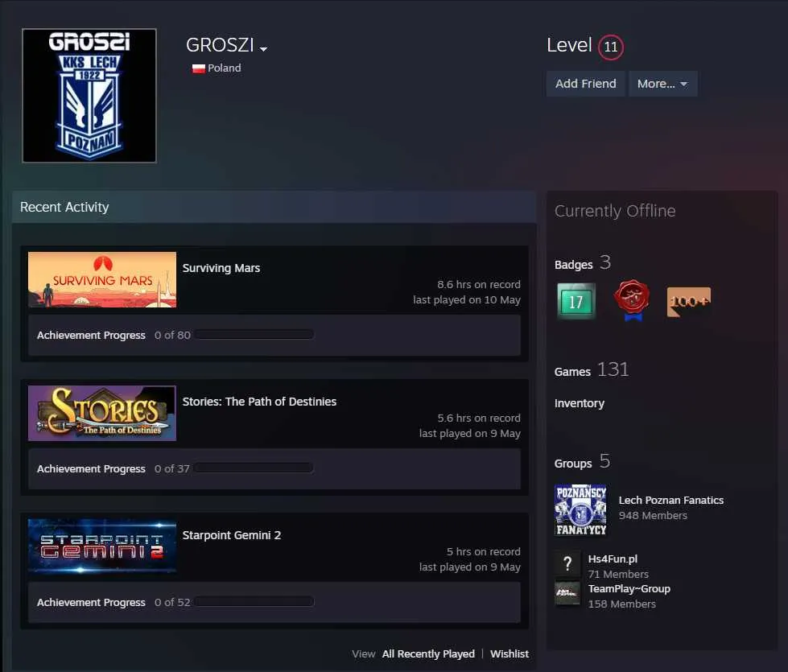Viewport: 788px width, 672px height.
Task: Click the Currently Offline status text
Action: point(615,211)
